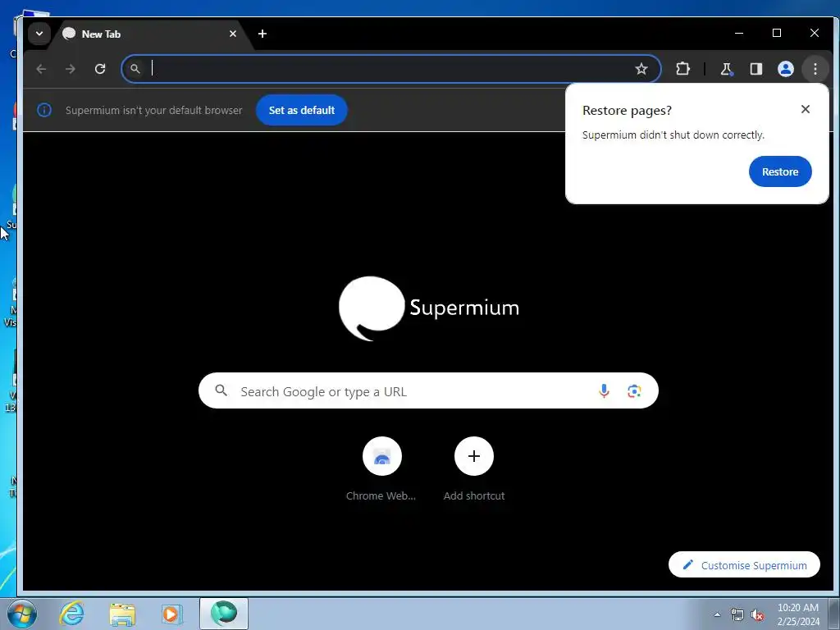Open Windows Media Player from the taskbar
Image resolution: width=840 pixels, height=630 pixels.
coord(171,614)
